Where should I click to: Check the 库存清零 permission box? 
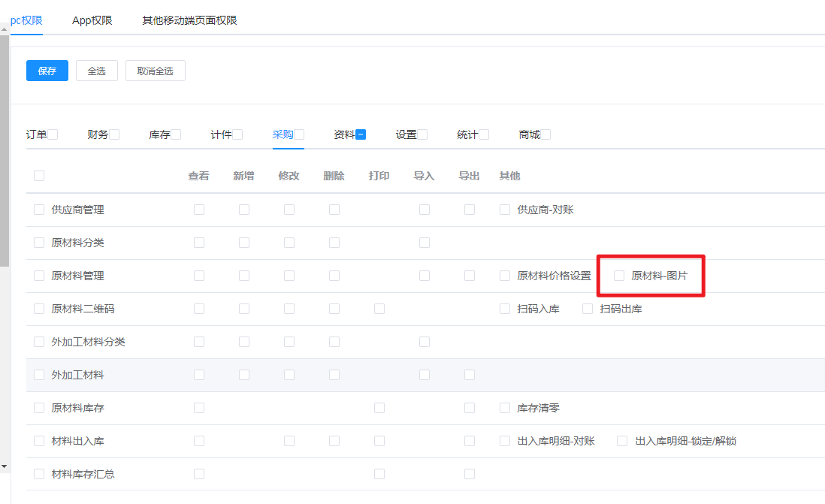click(505, 408)
